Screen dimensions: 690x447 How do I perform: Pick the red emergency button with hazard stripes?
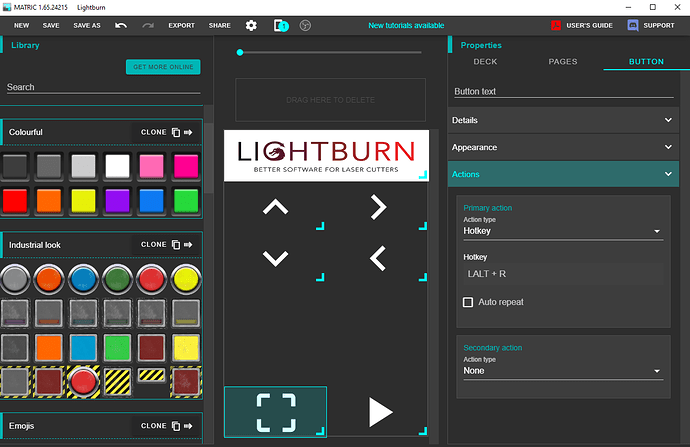83,381
